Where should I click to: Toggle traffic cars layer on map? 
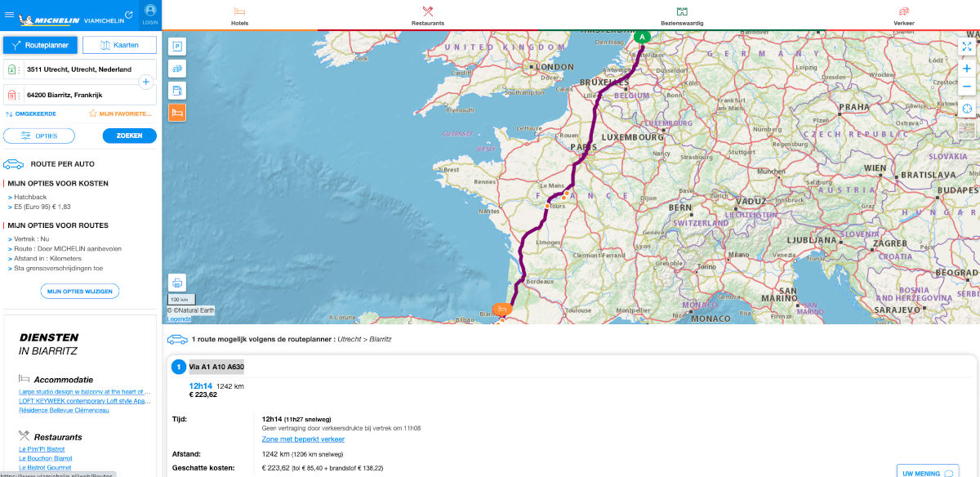click(177, 69)
